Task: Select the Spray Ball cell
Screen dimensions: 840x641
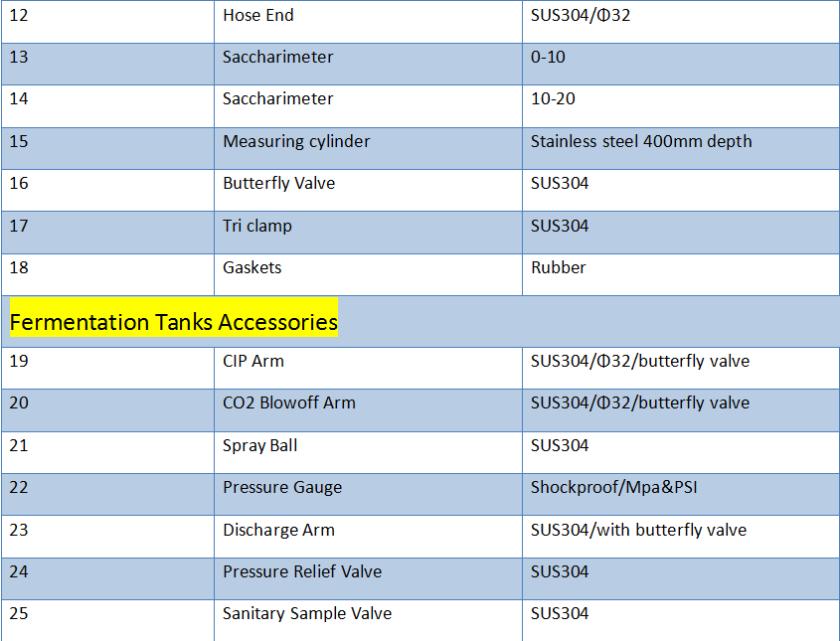Action: (259, 446)
